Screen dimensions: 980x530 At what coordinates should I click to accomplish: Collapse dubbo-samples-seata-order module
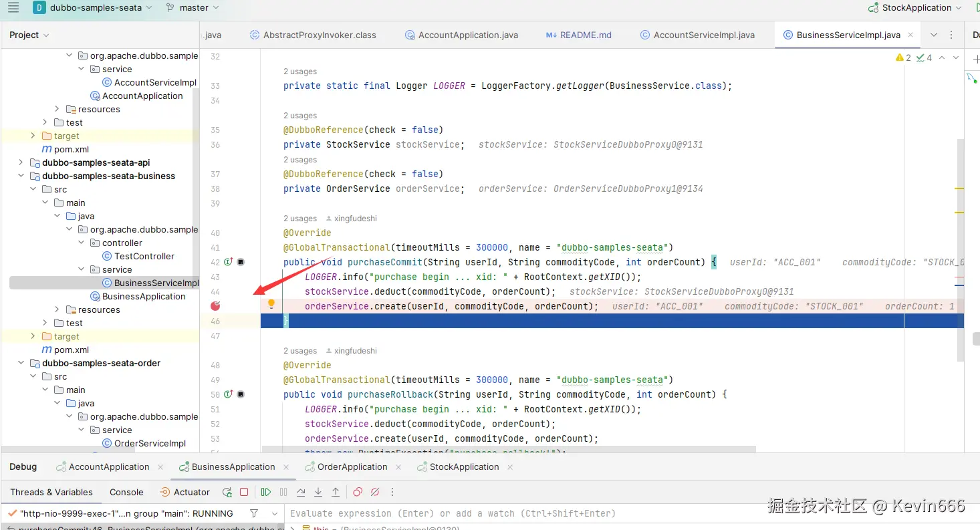[x=21, y=363]
